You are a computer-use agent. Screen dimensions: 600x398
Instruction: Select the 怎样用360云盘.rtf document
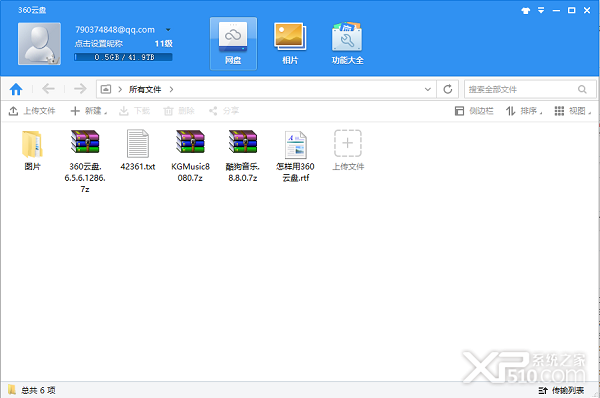coord(295,156)
